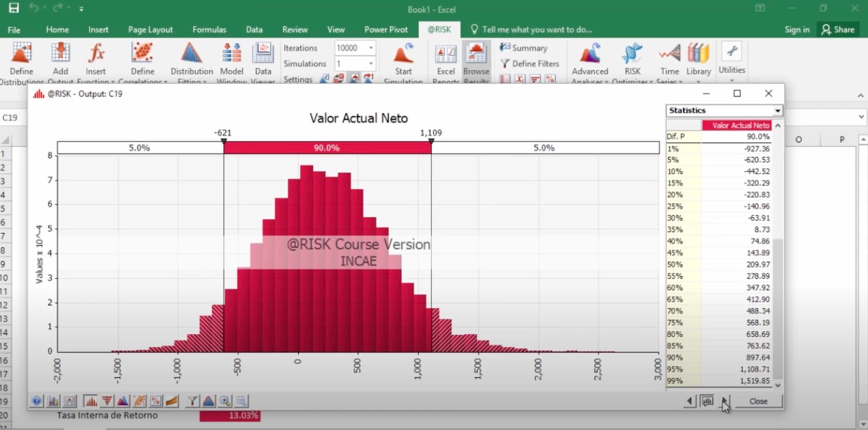The image size is (868, 430).
Task: Click the left delimiter marker at -621
Action: [x=224, y=141]
